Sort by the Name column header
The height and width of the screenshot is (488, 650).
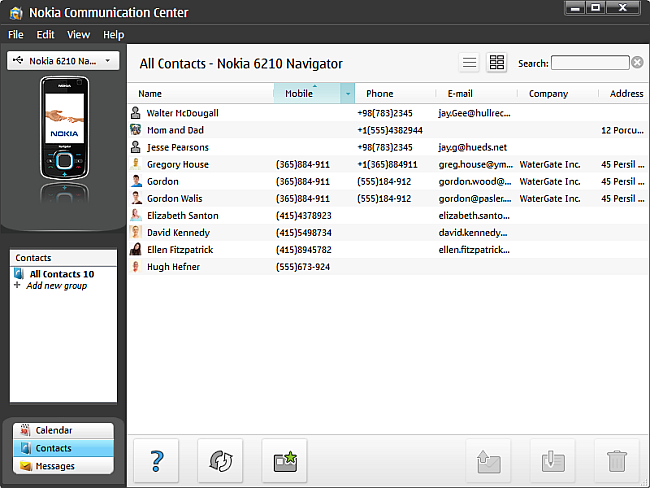201,94
